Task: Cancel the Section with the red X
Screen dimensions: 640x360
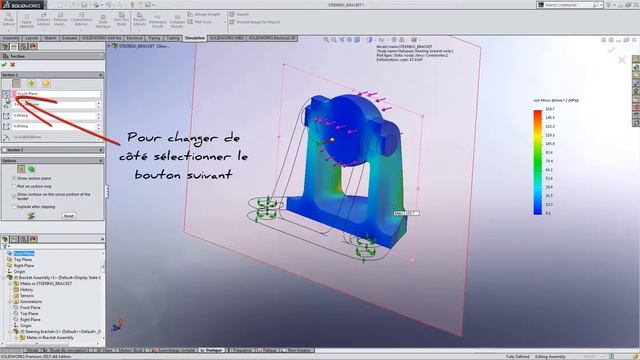Action: [13, 65]
